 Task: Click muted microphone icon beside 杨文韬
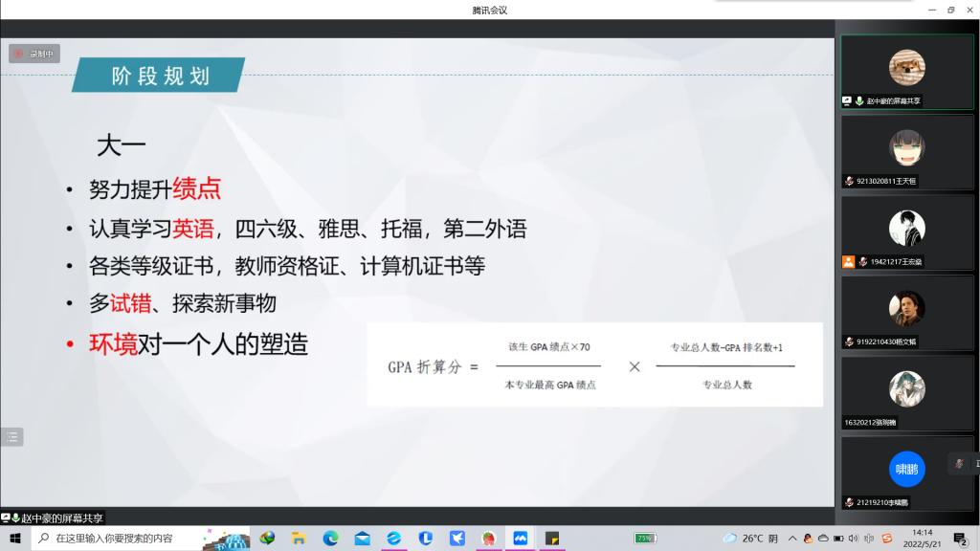coord(849,342)
